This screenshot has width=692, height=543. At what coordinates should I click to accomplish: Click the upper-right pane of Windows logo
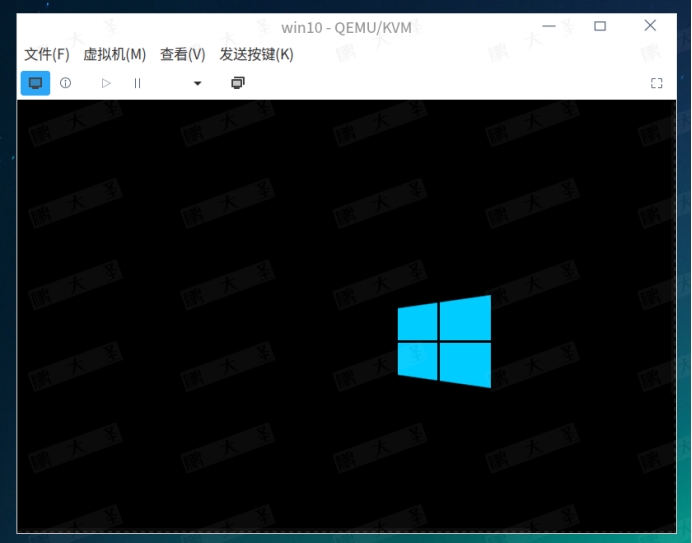pyautogui.click(x=466, y=318)
